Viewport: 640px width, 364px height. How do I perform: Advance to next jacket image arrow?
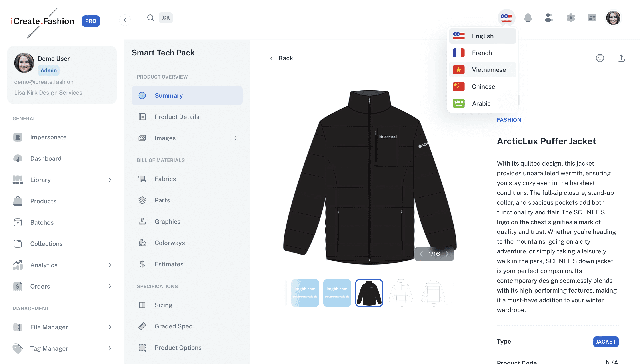tap(447, 254)
